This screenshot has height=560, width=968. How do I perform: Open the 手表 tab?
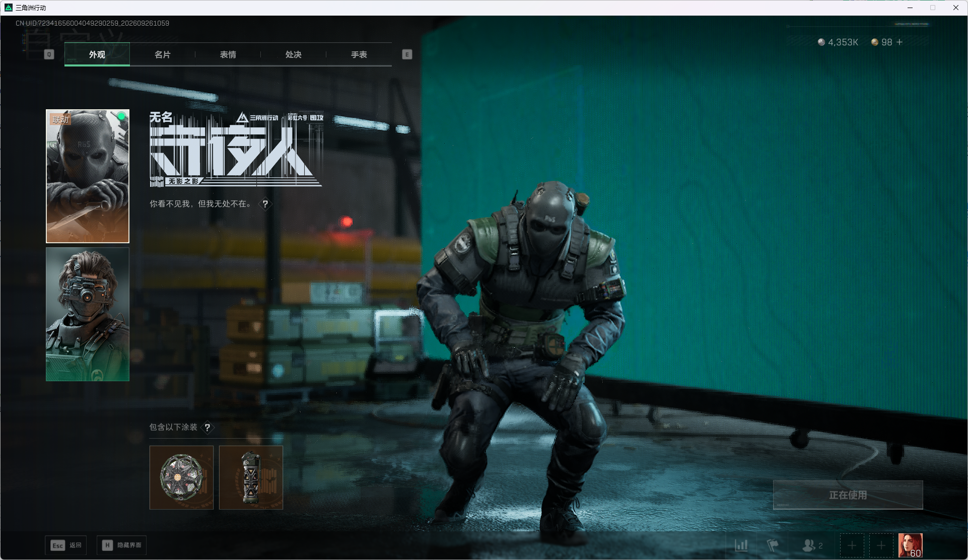pos(359,54)
